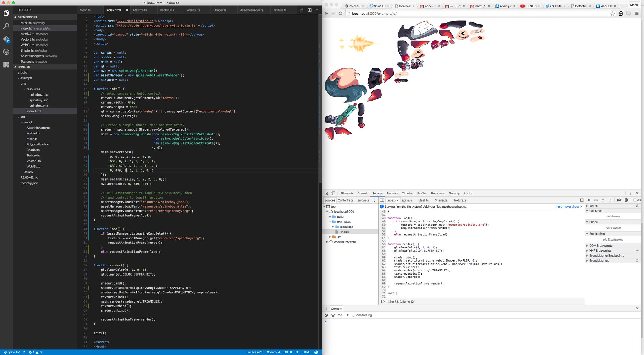Viewport: 644px width, 355px height.
Task: Bookmark this page with the star icon
Action: (x=613, y=14)
